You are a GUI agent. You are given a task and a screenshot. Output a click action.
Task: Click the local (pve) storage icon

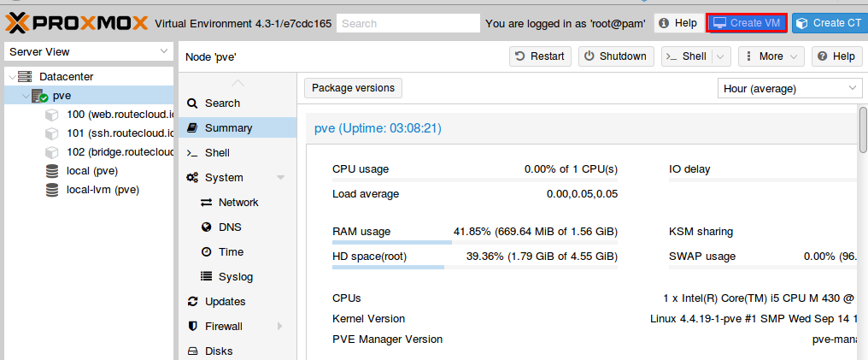pos(52,171)
